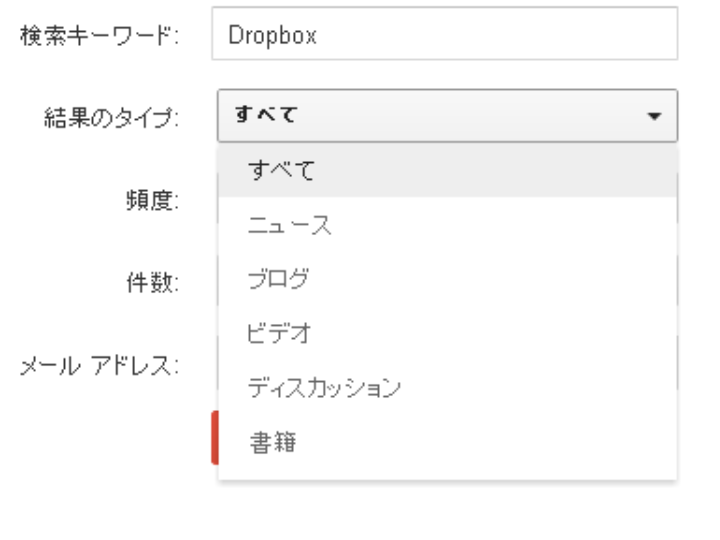This screenshot has width=720, height=540.
Task: Click blank area left of red button edge
Action: pyautogui.click(x=106, y=439)
